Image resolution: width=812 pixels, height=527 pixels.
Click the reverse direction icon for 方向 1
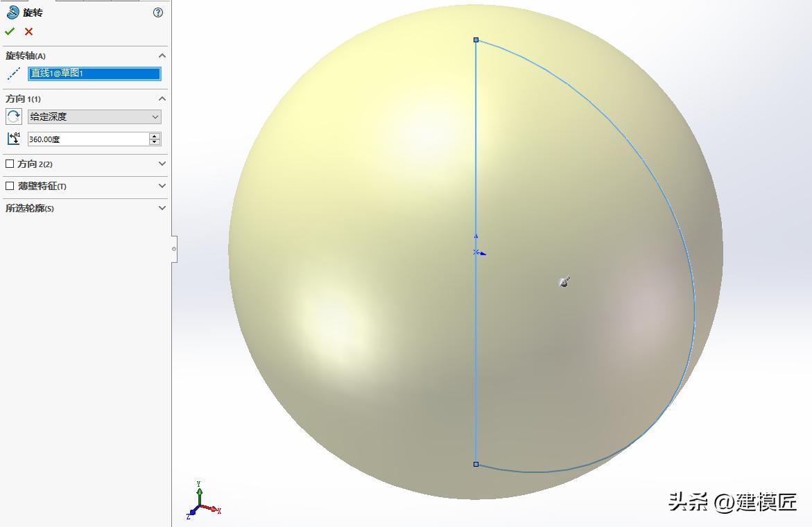click(13, 116)
